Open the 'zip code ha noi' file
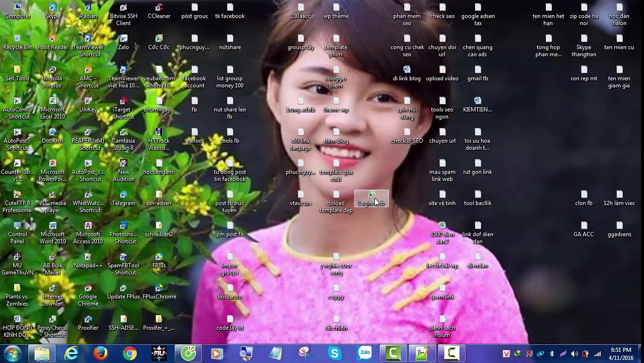This screenshot has height=363, width=644. 584,15
